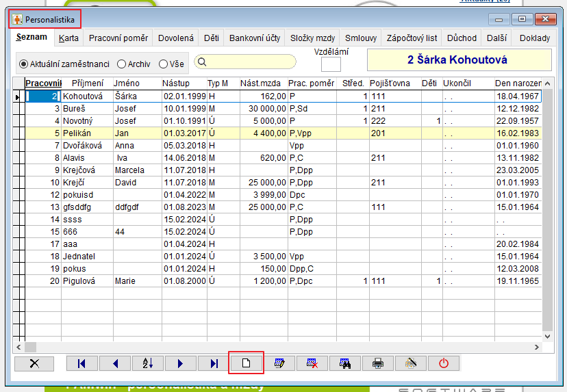Open the Děti tab
Screen dimensions: 567x392
pyautogui.click(x=212, y=38)
